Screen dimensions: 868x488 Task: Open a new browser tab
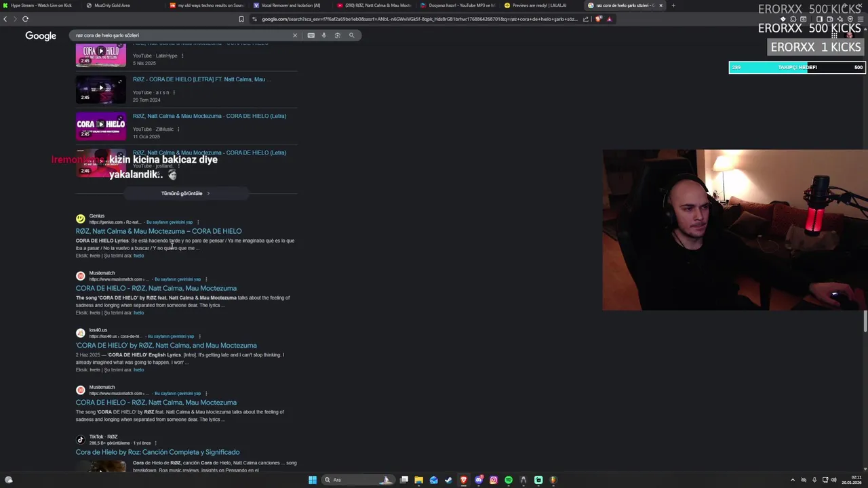click(x=673, y=5)
